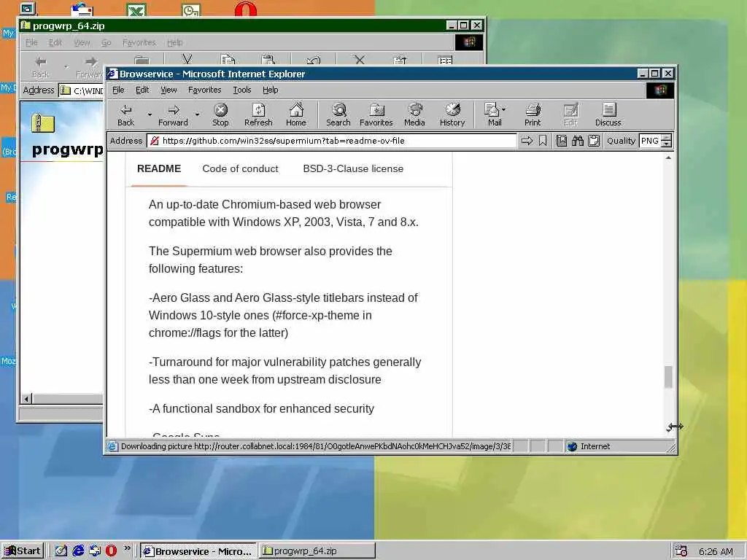
Task: Click the scroll up arrow in IE
Action: coord(668,157)
